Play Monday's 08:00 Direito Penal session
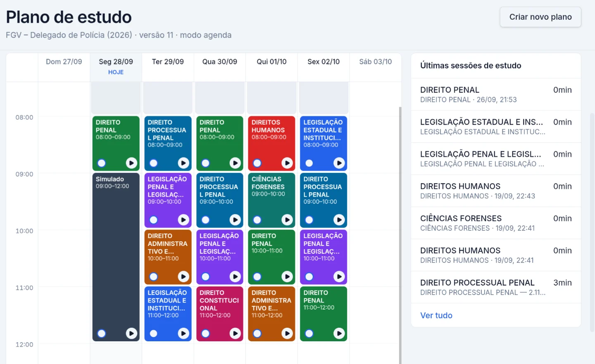Viewport: 595px width, 364px height. tap(131, 163)
